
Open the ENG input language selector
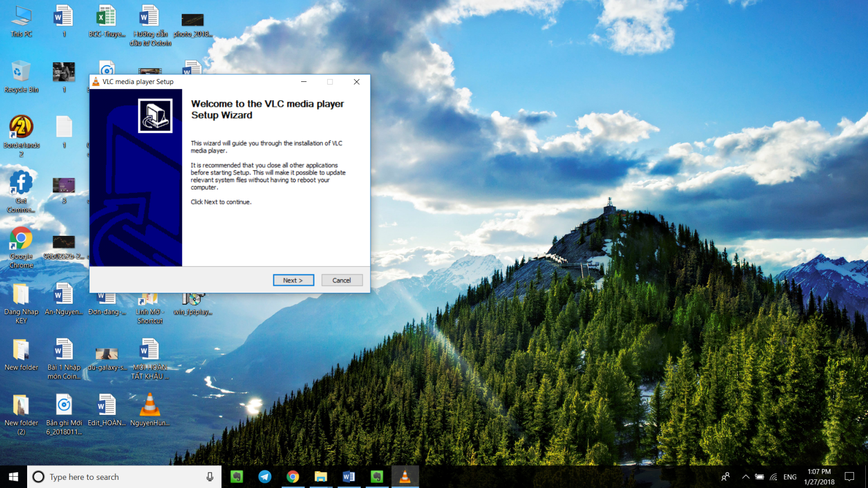pos(790,477)
